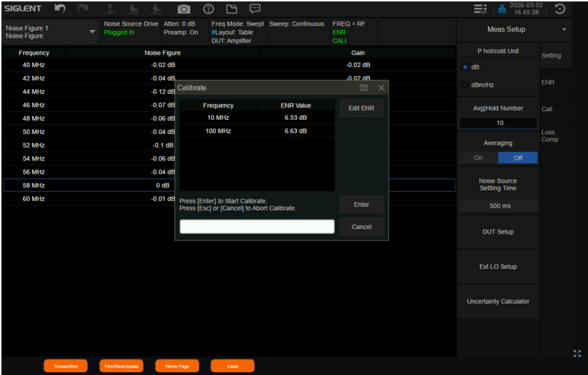Image resolution: width=588 pixels, height=375 pixels.
Task: Open the Noise Source Settling Time value
Action: coord(498,206)
